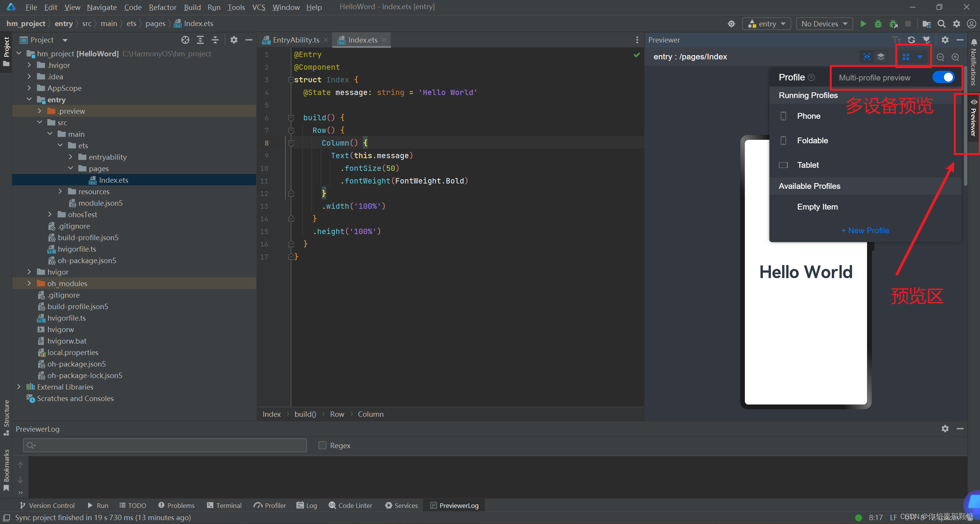The image size is (980, 524).
Task: Reload the previewer with refresh icon
Action: (911, 40)
